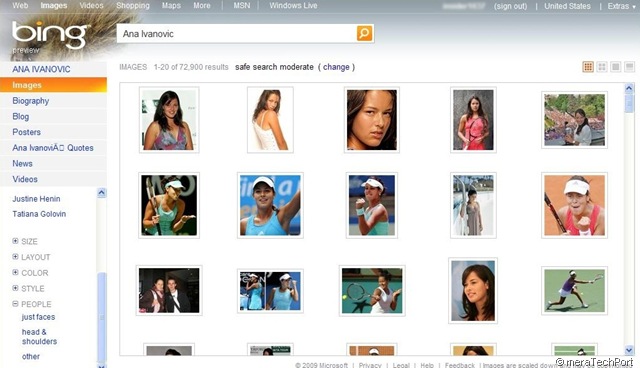Expand the SIZE filter
The width and height of the screenshot is (640, 368).
pyautogui.click(x=25, y=241)
